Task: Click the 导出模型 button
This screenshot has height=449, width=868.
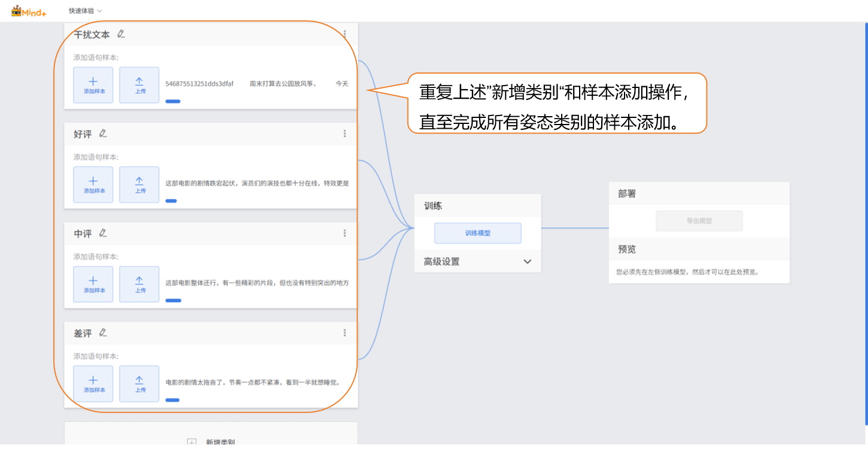Action: (699, 221)
